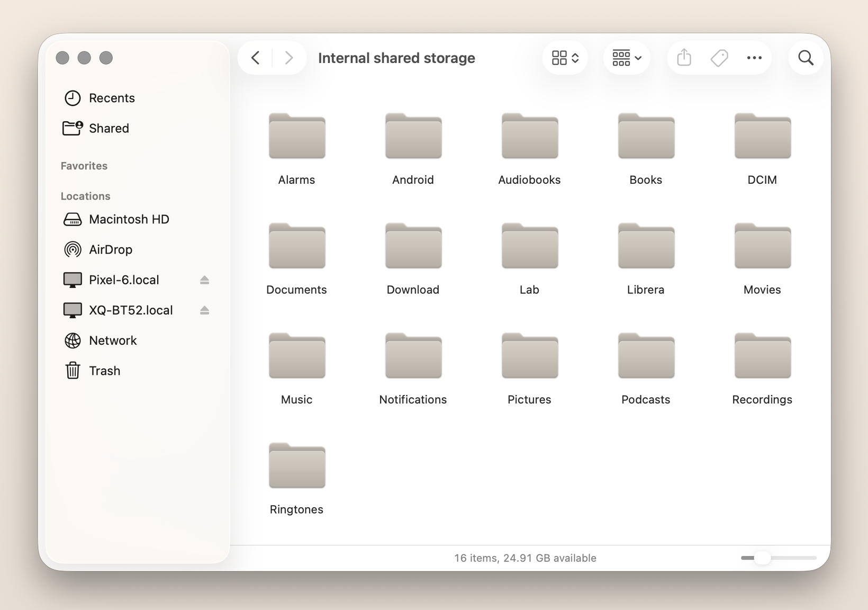
Task: Open Network in the sidebar
Action: (137, 340)
